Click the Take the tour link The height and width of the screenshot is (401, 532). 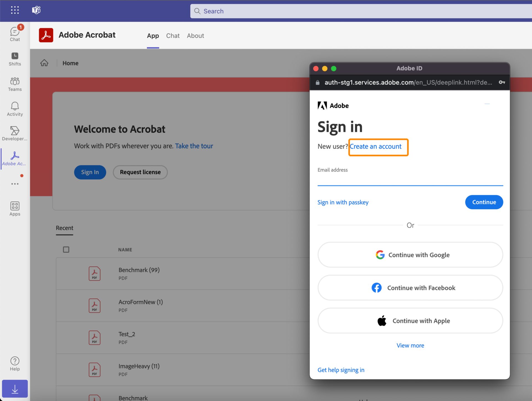[x=194, y=146]
